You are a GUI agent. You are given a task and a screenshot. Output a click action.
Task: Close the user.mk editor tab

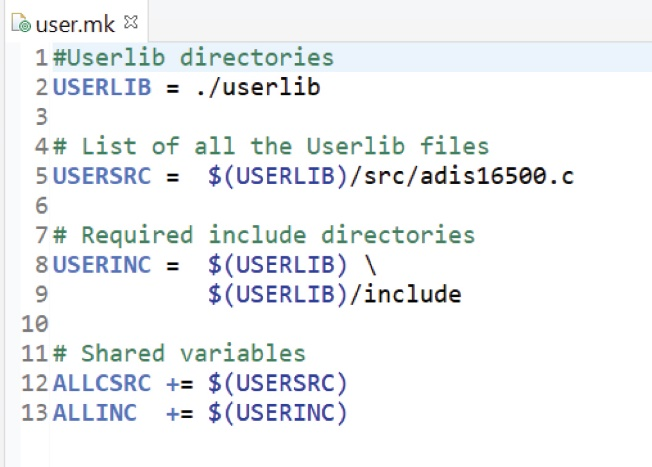[132, 20]
